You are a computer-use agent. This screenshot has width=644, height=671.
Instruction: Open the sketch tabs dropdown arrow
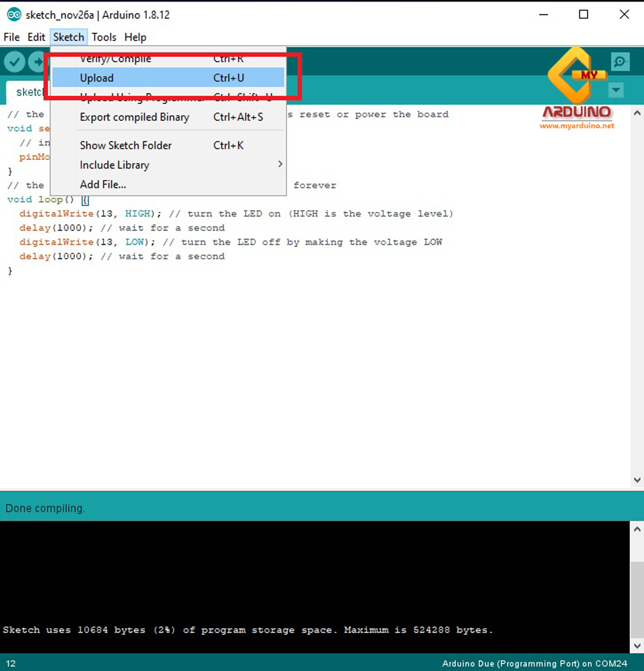pos(616,90)
